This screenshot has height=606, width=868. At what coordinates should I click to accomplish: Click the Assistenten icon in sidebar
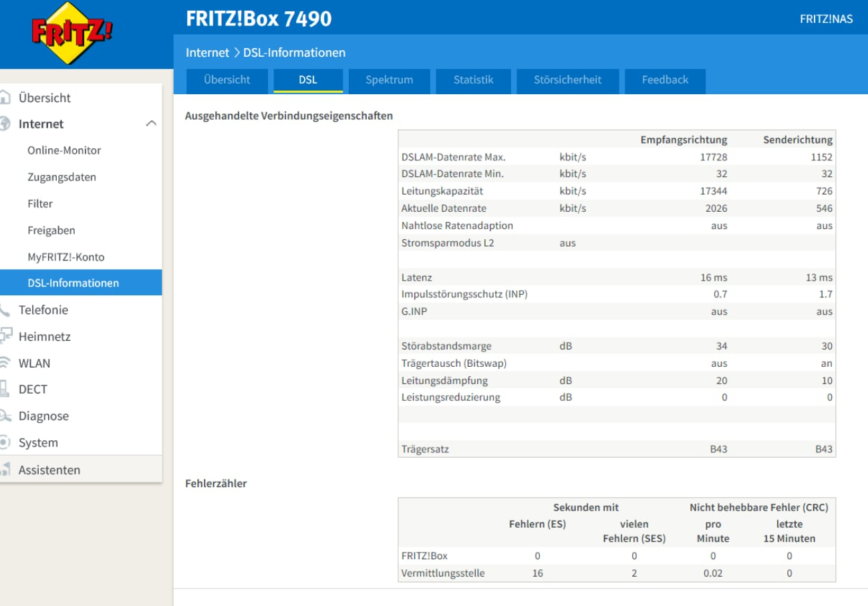pyautogui.click(x=5, y=470)
